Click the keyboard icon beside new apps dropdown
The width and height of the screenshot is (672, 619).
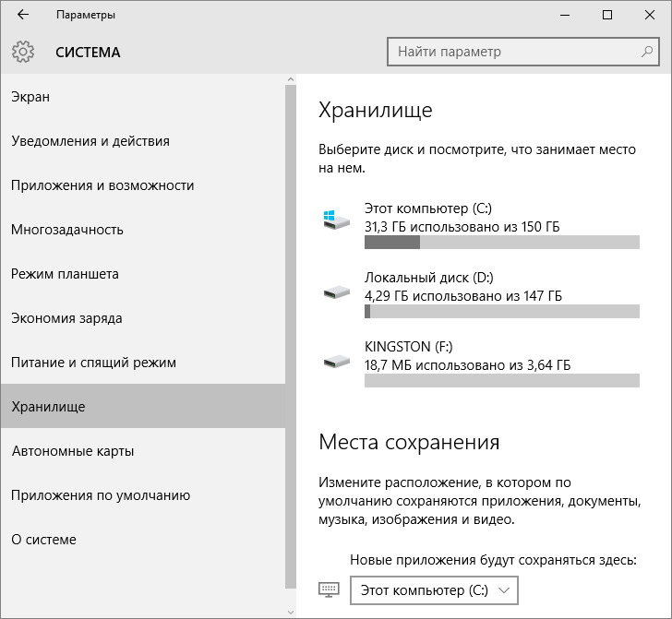click(x=330, y=589)
